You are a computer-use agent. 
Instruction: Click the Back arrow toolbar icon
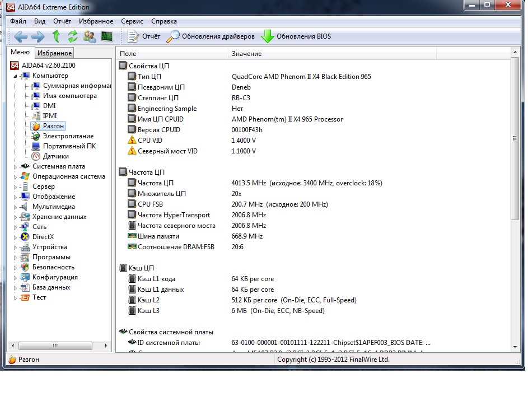click(21, 36)
